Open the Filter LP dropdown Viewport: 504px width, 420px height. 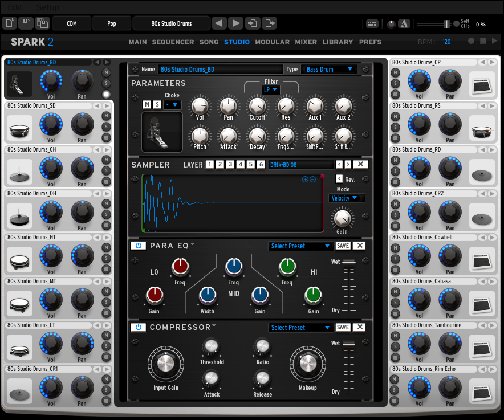point(271,89)
